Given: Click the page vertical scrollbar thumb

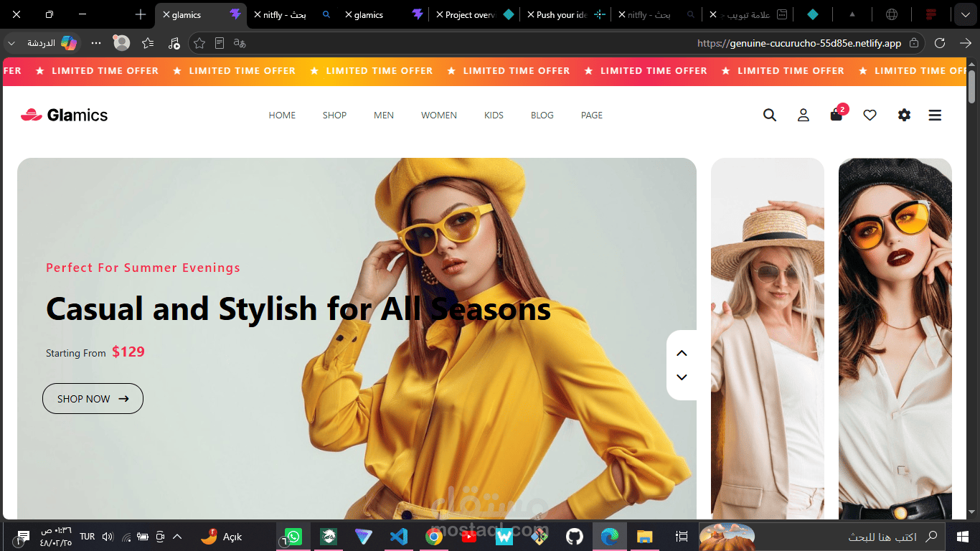Looking at the screenshot, I should [x=972, y=86].
